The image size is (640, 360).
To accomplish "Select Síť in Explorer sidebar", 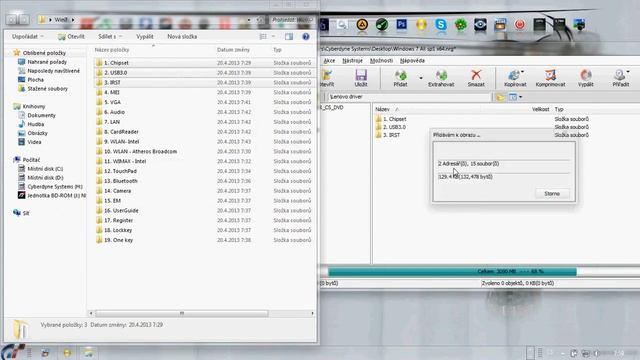I will pyautogui.click(x=21, y=213).
